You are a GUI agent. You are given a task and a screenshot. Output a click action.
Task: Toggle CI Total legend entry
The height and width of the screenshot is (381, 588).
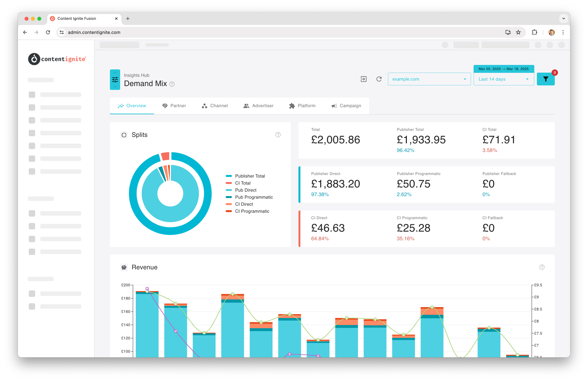tap(238, 183)
